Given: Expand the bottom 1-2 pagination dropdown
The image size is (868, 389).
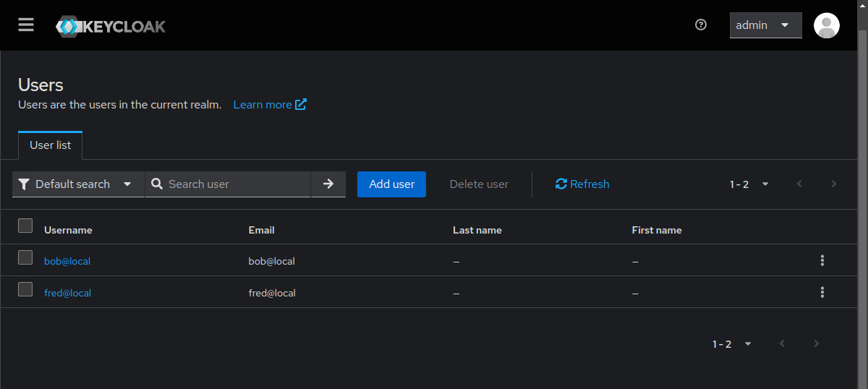Looking at the screenshot, I should pyautogui.click(x=732, y=344).
